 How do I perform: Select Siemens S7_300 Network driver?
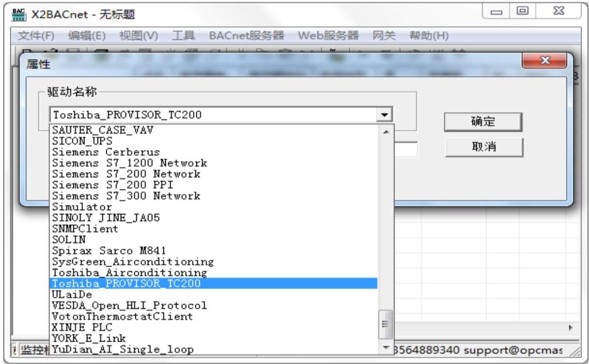[213, 195]
